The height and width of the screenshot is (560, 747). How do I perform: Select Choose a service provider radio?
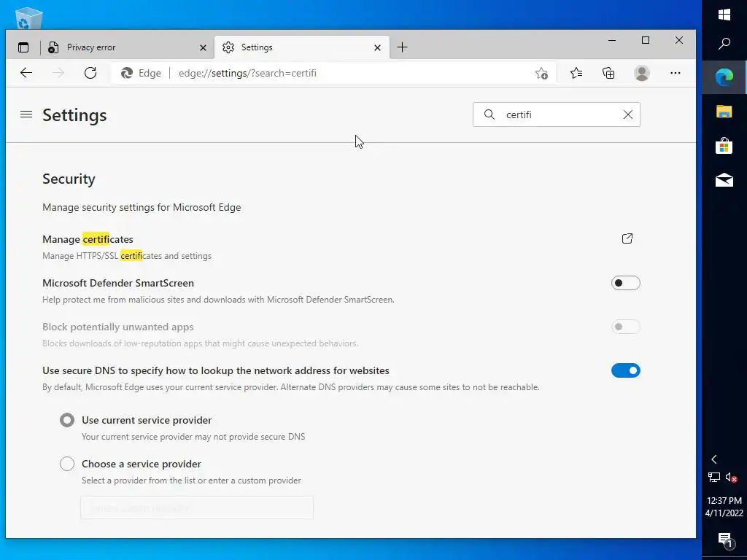[x=67, y=464]
